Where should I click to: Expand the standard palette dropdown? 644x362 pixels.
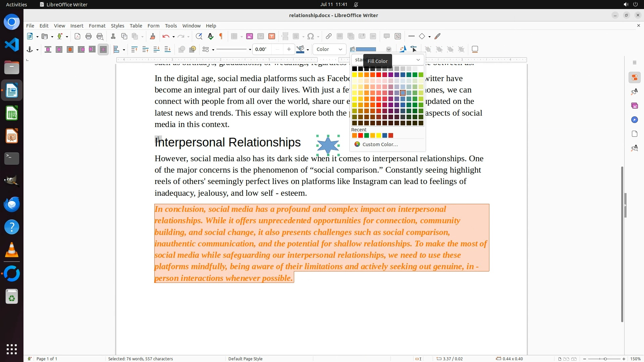click(418, 60)
